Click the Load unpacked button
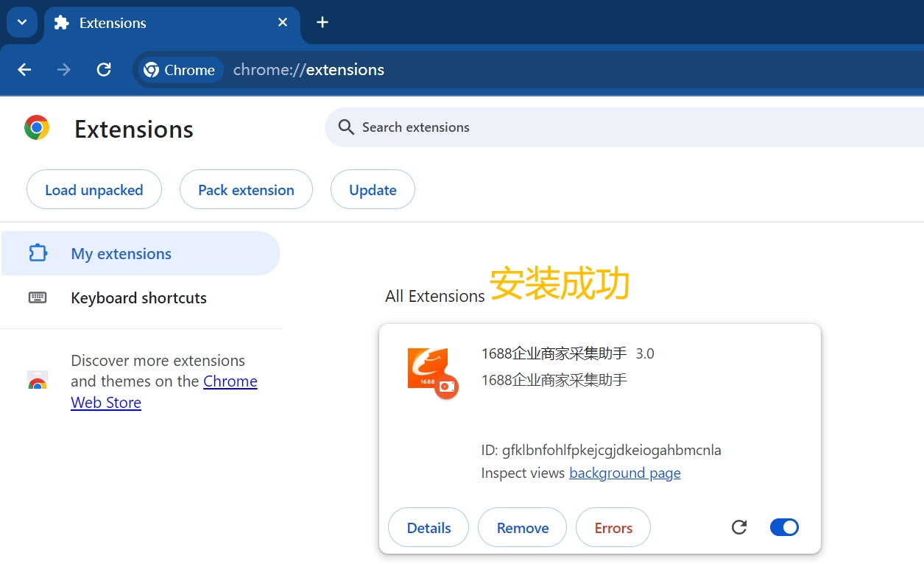This screenshot has height=564, width=924. [94, 190]
